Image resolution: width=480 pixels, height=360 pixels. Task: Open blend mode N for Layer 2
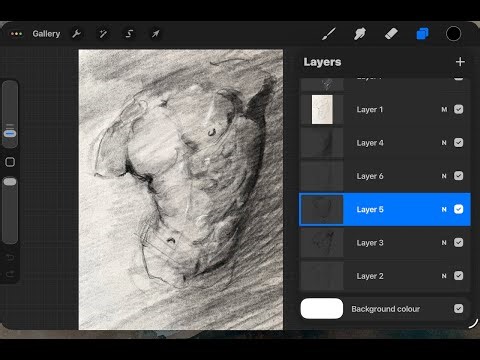coord(444,276)
